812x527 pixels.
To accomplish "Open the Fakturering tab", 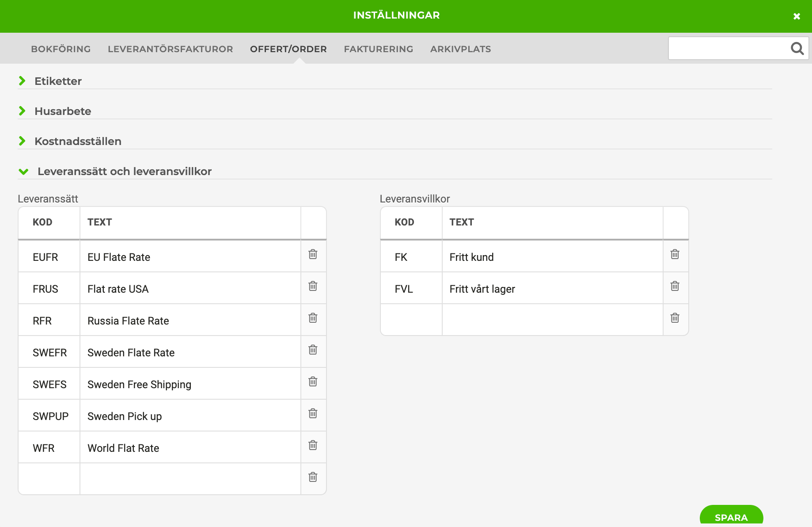I will pos(379,49).
